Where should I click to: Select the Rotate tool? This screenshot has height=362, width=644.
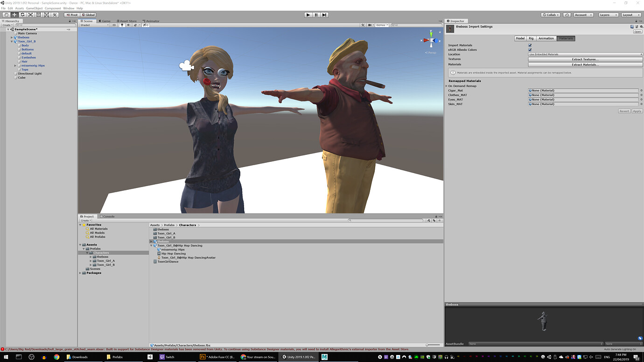[x=22, y=14]
